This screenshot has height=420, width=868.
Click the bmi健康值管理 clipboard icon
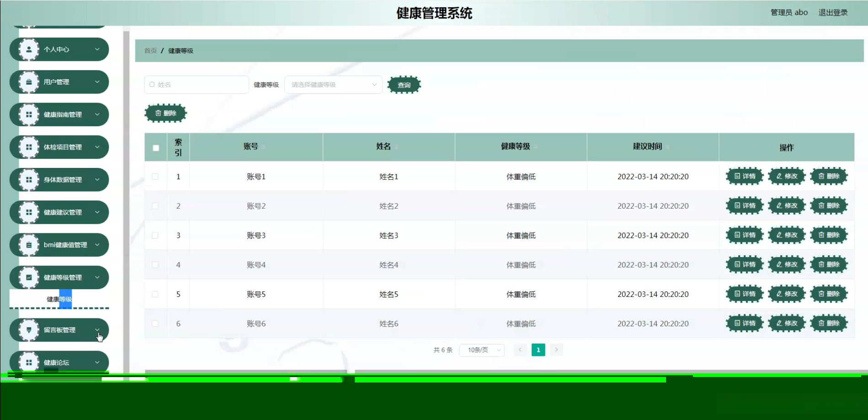click(x=29, y=245)
